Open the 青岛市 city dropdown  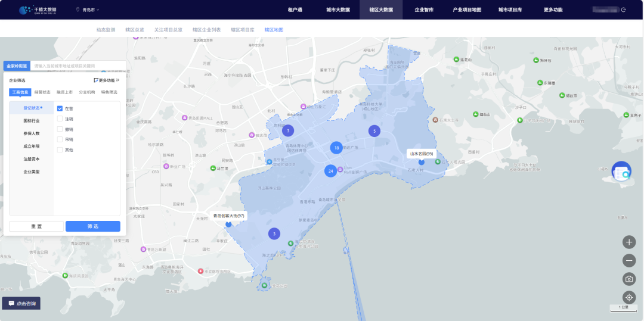[x=88, y=10]
